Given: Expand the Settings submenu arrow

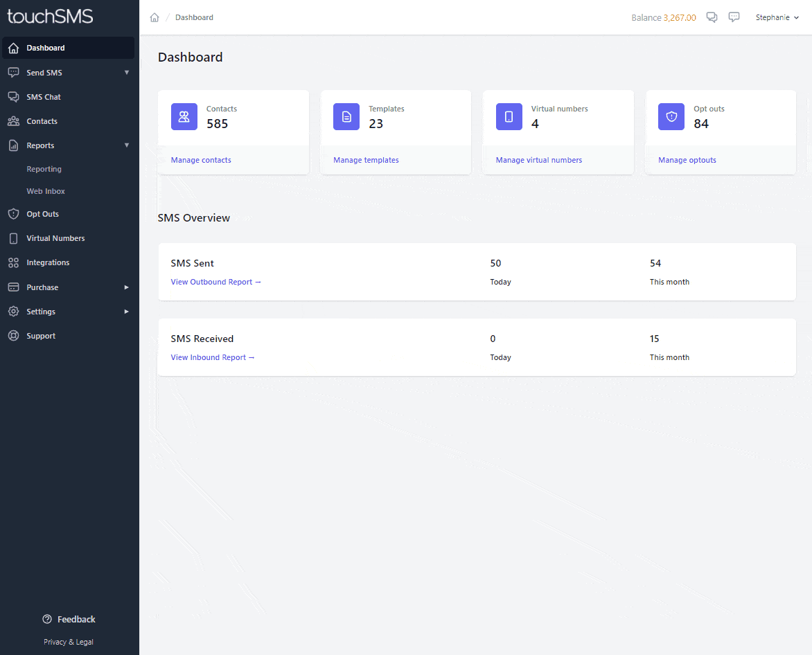Looking at the screenshot, I should coord(127,312).
